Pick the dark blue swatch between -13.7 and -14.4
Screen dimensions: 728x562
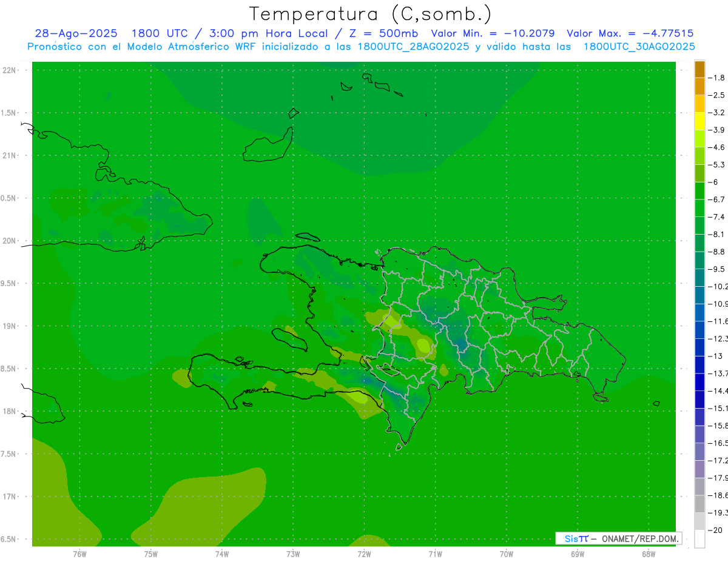click(700, 382)
